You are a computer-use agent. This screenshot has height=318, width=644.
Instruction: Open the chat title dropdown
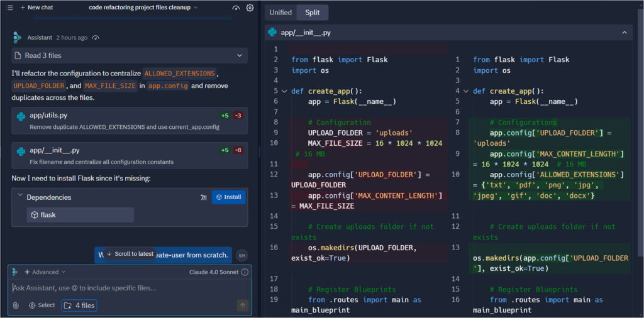[x=143, y=8]
